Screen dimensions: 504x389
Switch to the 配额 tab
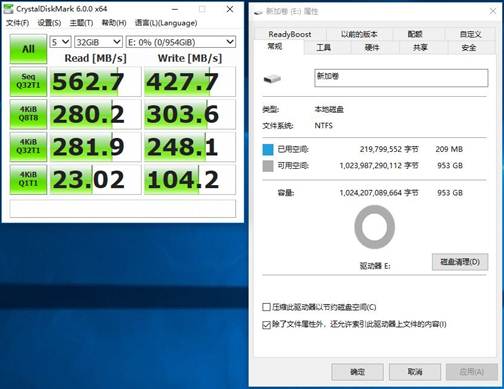click(x=415, y=34)
